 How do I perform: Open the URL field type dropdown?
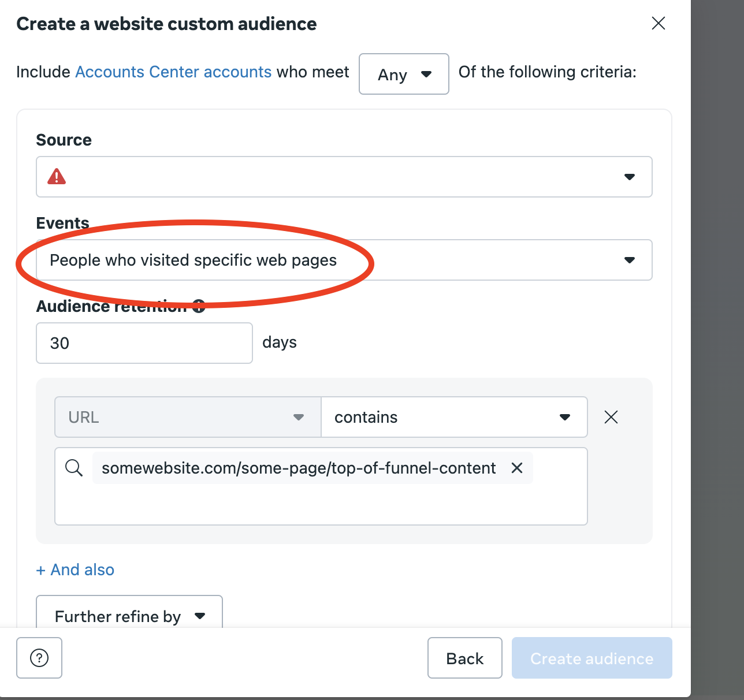[x=188, y=417]
